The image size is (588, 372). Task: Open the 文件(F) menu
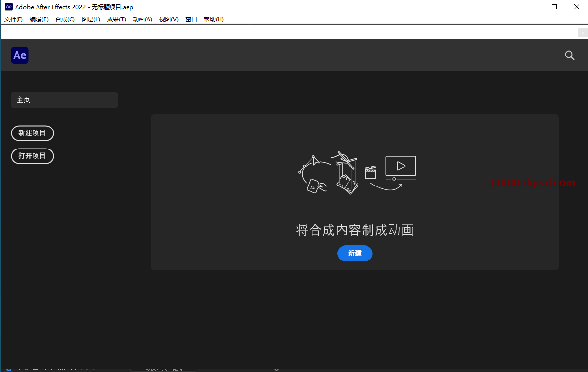pyautogui.click(x=13, y=19)
